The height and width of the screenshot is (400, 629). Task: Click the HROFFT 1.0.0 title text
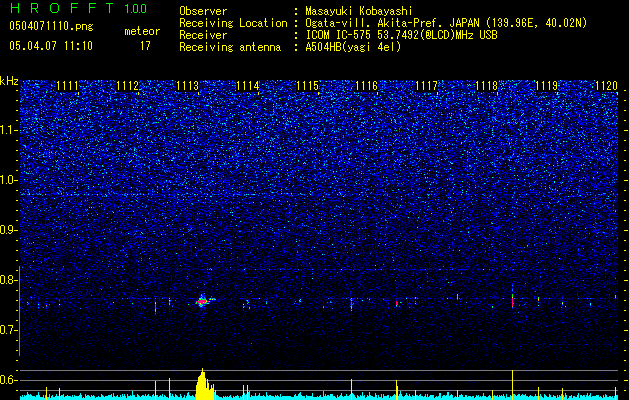[x=78, y=8]
